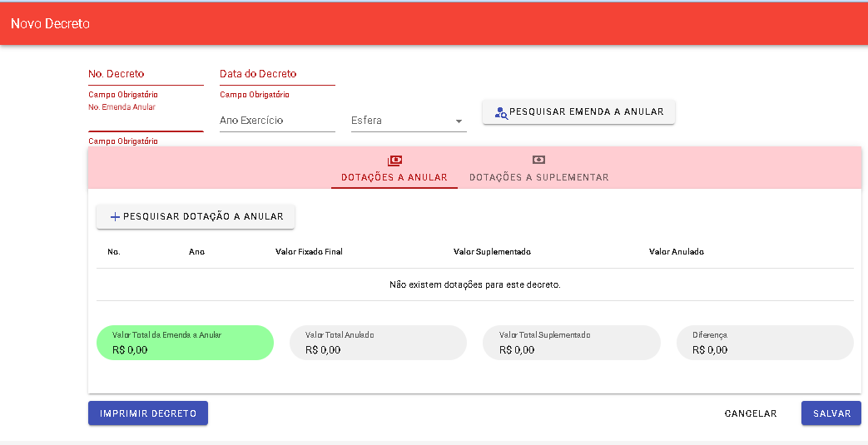Click the plus icon for Pesquisar Dotação
This screenshot has width=868, height=445.
[x=115, y=217]
